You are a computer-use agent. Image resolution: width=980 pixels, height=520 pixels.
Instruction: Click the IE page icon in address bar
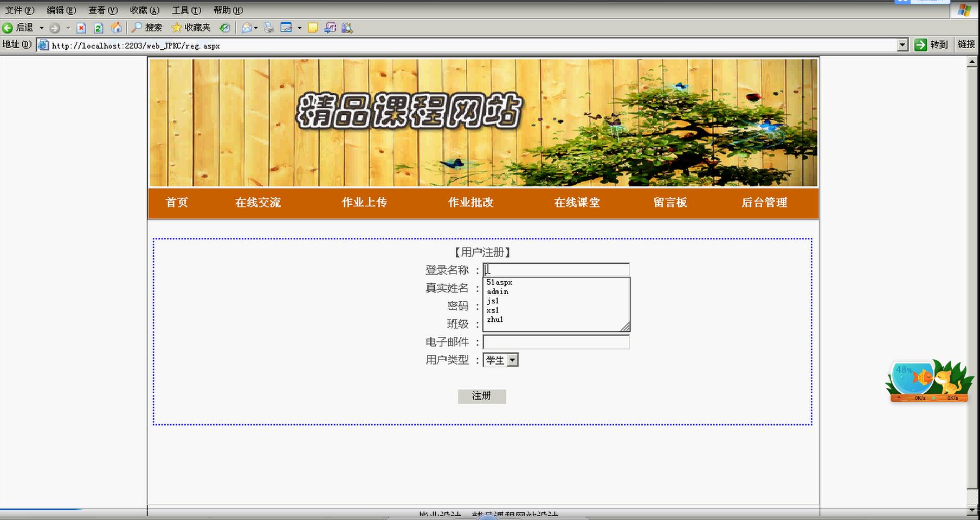tap(43, 45)
